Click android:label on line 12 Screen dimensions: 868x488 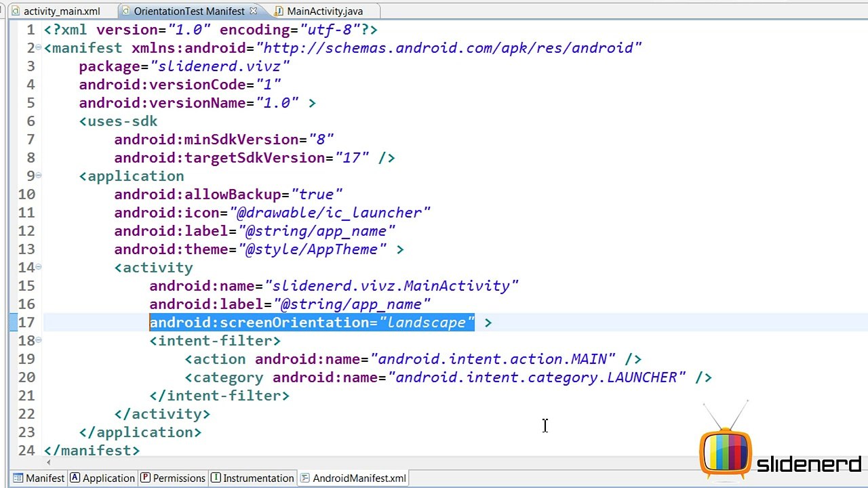(255, 231)
